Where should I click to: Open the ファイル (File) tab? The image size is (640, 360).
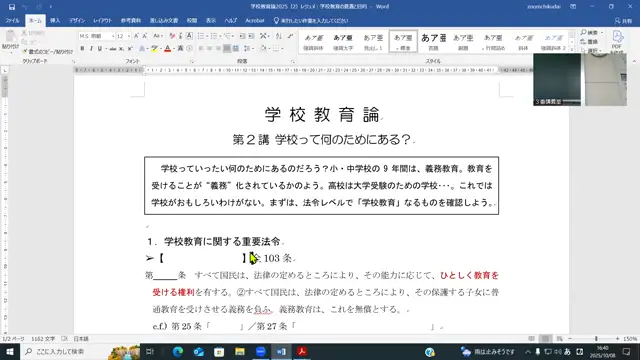[x=12, y=21]
